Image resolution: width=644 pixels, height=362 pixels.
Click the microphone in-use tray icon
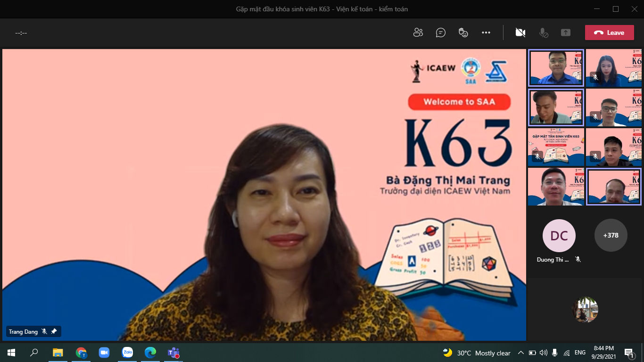(555, 353)
